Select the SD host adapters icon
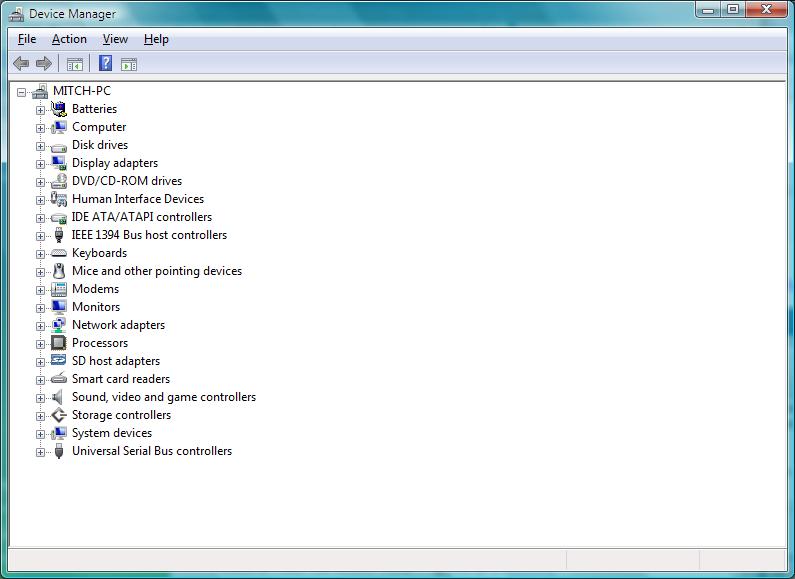795x579 pixels. pos(59,360)
